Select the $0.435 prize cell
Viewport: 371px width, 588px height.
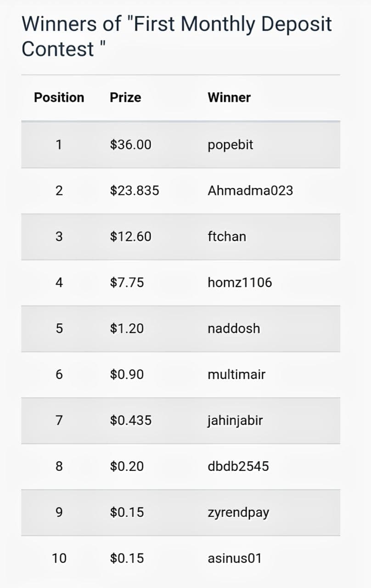tap(130, 420)
